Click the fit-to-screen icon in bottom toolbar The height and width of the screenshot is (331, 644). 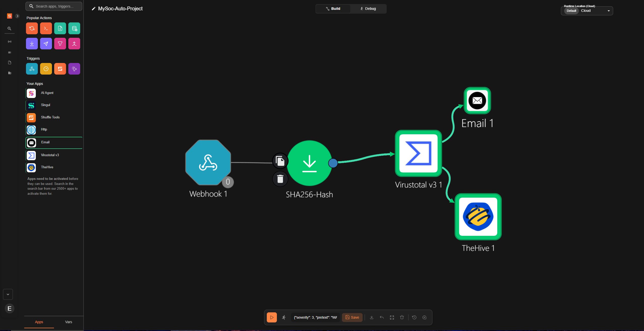coord(392,317)
